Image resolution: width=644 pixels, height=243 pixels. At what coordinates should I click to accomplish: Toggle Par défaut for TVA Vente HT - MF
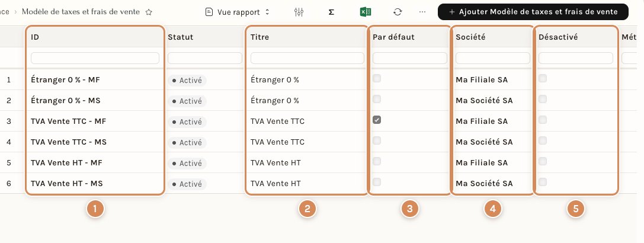[x=377, y=161]
